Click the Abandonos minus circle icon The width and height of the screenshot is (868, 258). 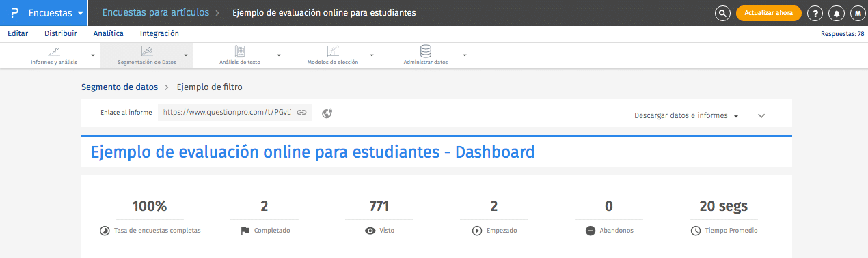pos(590,231)
